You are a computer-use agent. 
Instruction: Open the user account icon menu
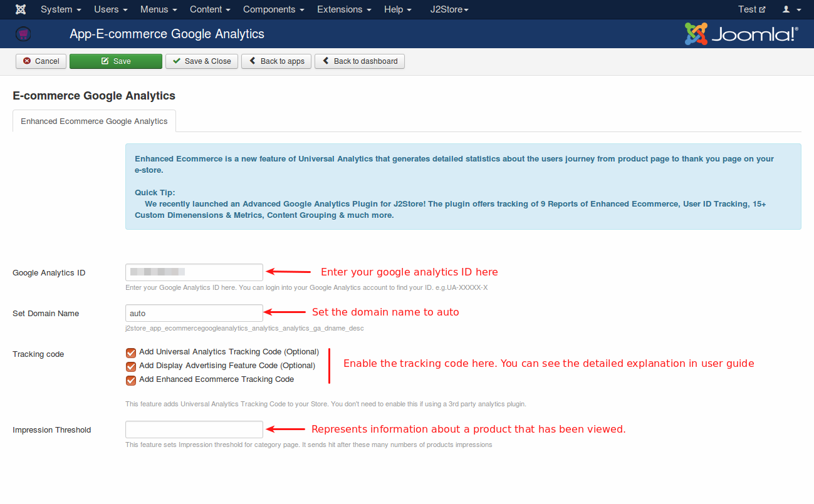[791, 9]
